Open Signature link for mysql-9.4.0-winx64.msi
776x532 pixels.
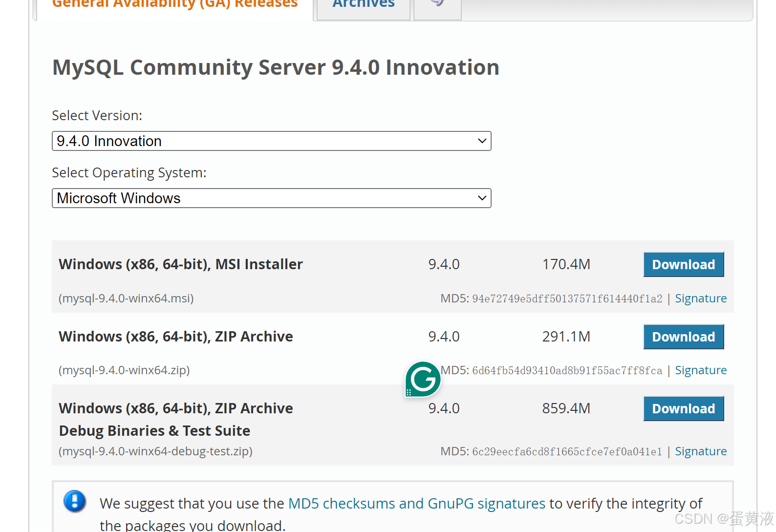point(701,298)
